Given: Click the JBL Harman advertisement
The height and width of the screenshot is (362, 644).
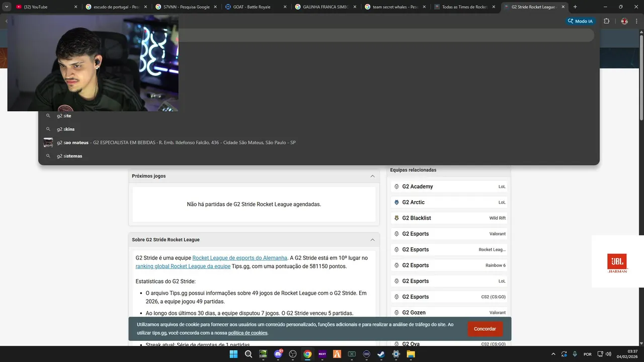Looking at the screenshot, I should coord(617,261).
